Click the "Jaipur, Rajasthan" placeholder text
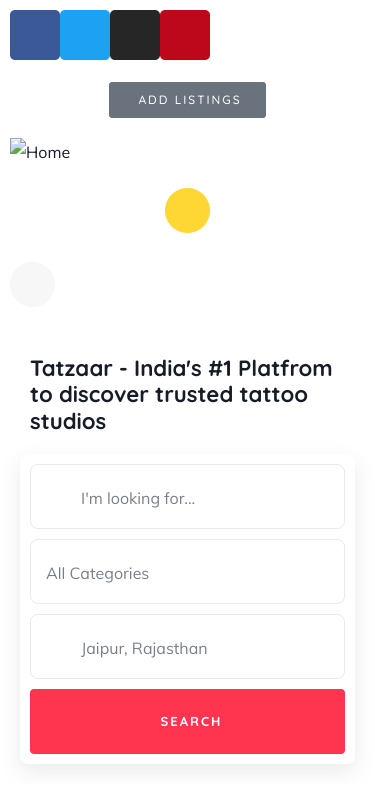 click(144, 649)
